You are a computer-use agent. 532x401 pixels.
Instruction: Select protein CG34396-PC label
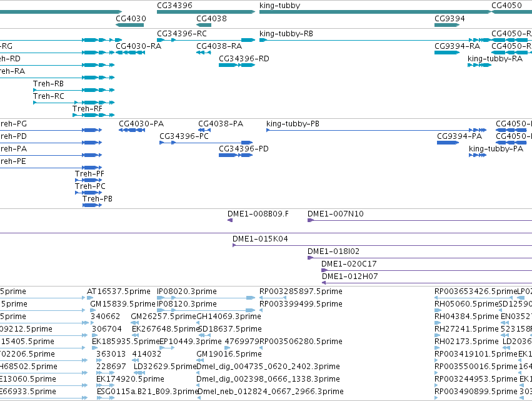click(184, 136)
